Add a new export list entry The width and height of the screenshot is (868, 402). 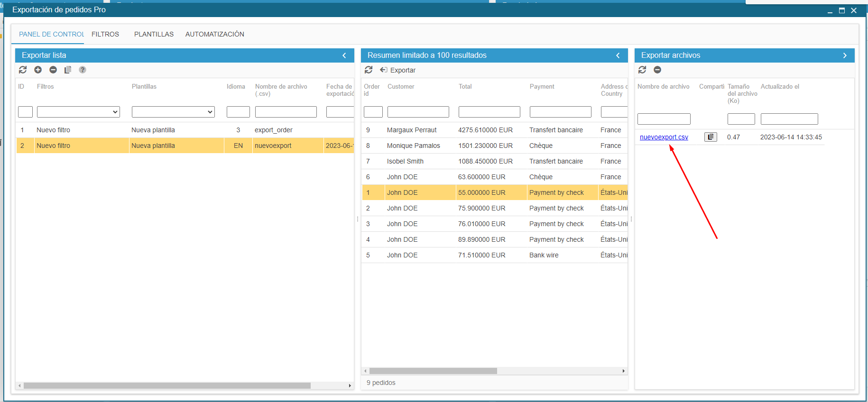coord(38,70)
